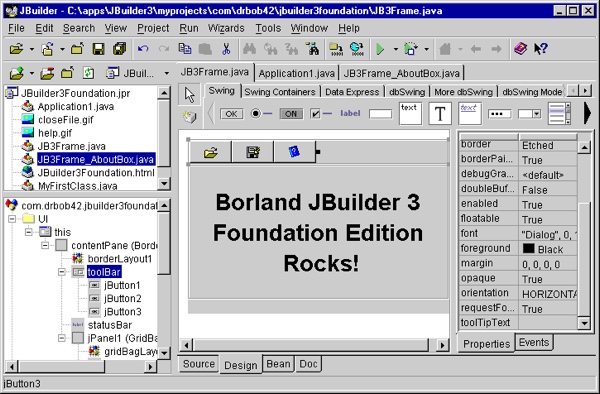Click the Black foreground color swatch
The image size is (600, 394).
528,249
